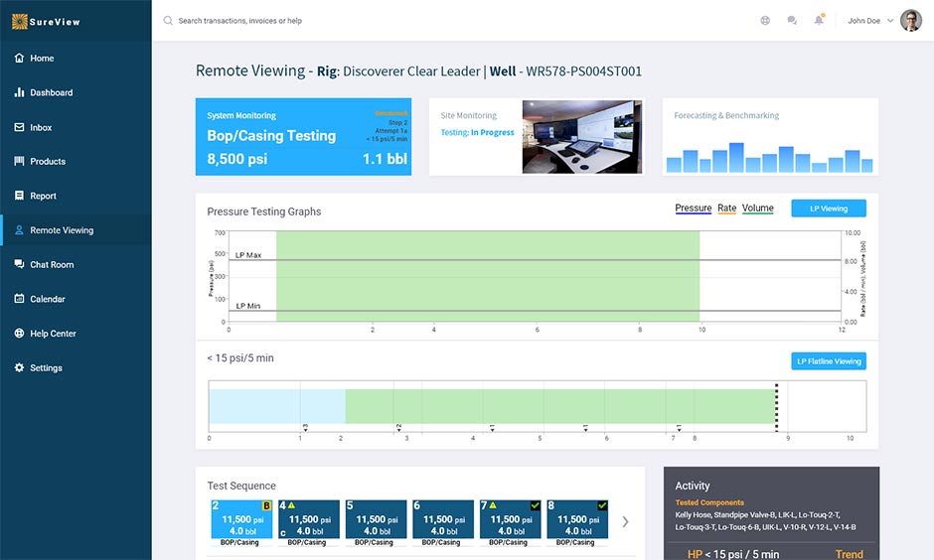Click the Settings gear icon in sidebar

click(20, 367)
